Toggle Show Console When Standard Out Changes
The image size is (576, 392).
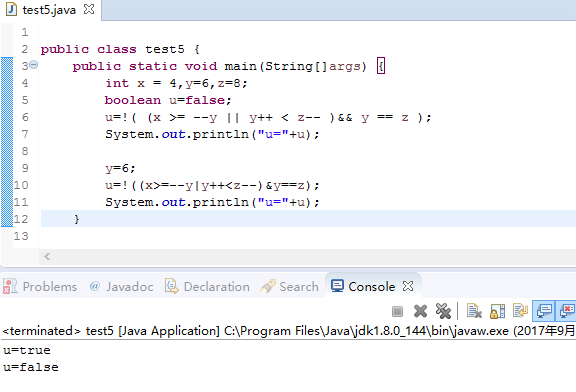(544, 311)
